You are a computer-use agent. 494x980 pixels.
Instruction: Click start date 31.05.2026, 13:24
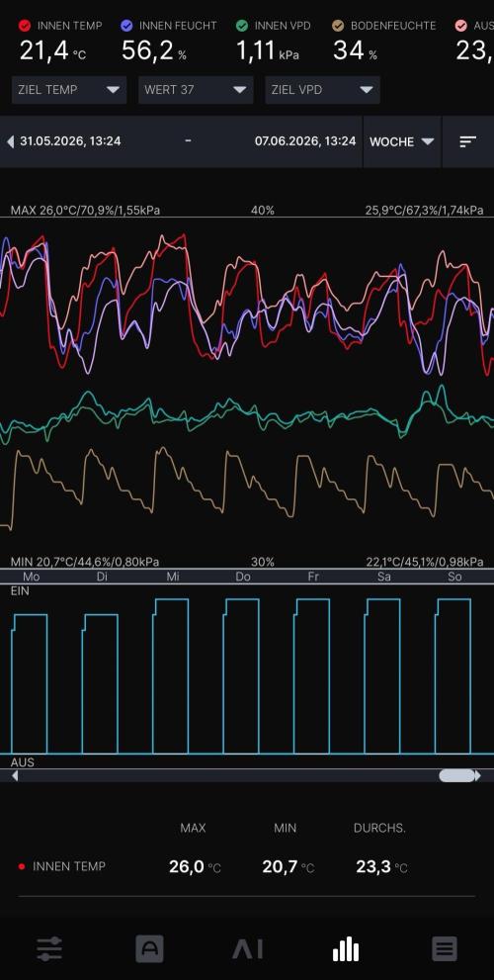[70, 141]
